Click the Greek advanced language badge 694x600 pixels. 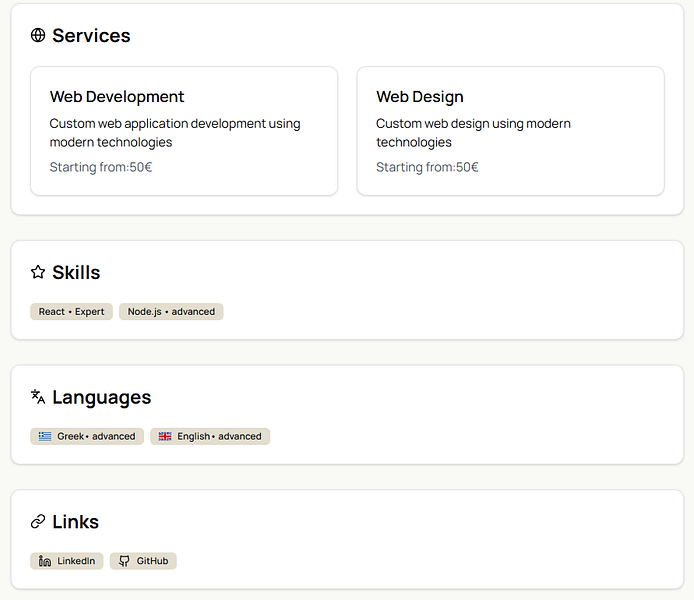87,436
